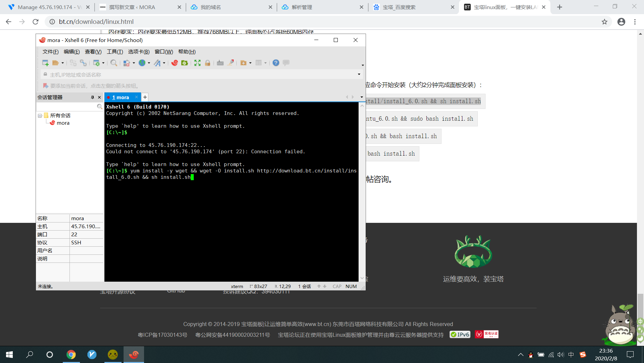Click the bookmark flag add-session icon
Screen dimensions: 644x363
click(46, 86)
